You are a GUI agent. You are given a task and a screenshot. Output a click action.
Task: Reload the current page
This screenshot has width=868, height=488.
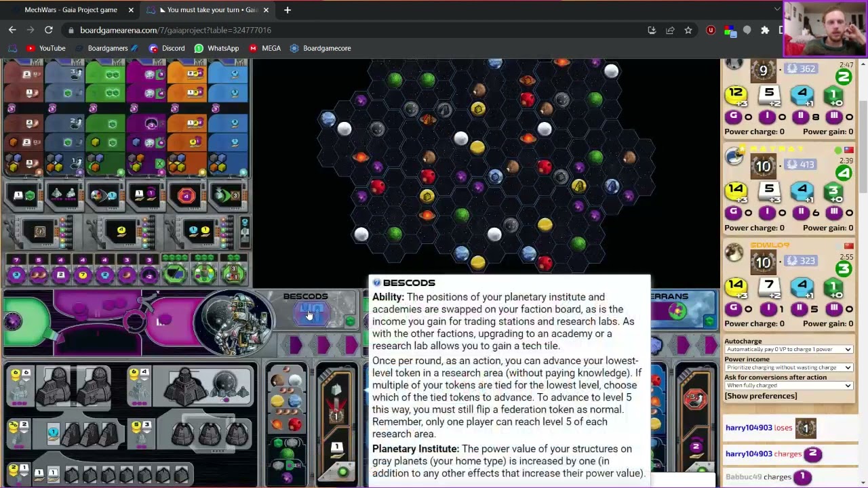(49, 30)
